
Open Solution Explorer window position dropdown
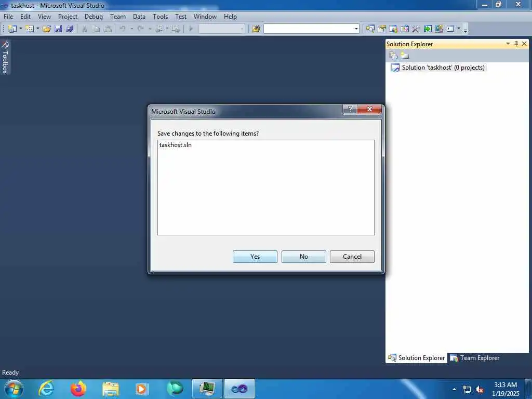508,44
